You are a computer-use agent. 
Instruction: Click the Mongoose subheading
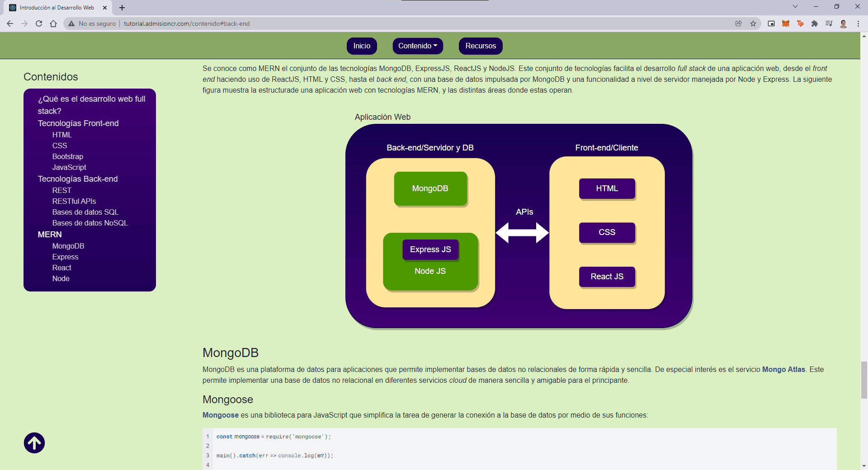point(228,399)
